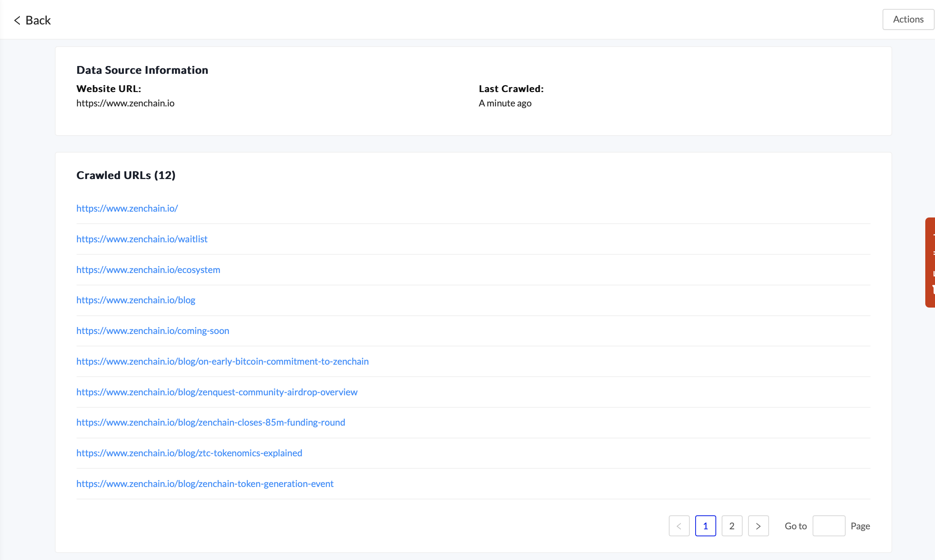Click the next page arrow
The image size is (935, 560).
758,526
